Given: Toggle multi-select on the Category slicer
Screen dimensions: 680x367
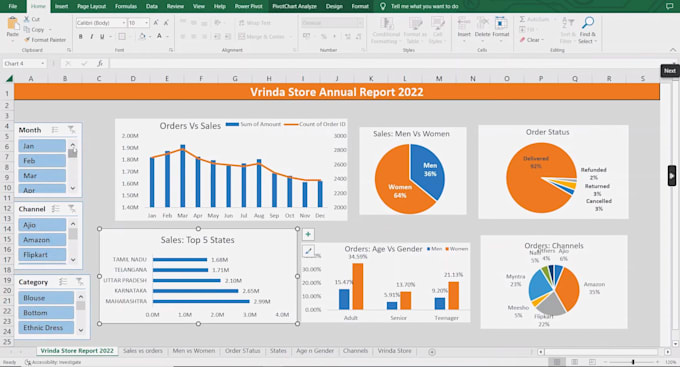Looking at the screenshot, I should (x=63, y=282).
